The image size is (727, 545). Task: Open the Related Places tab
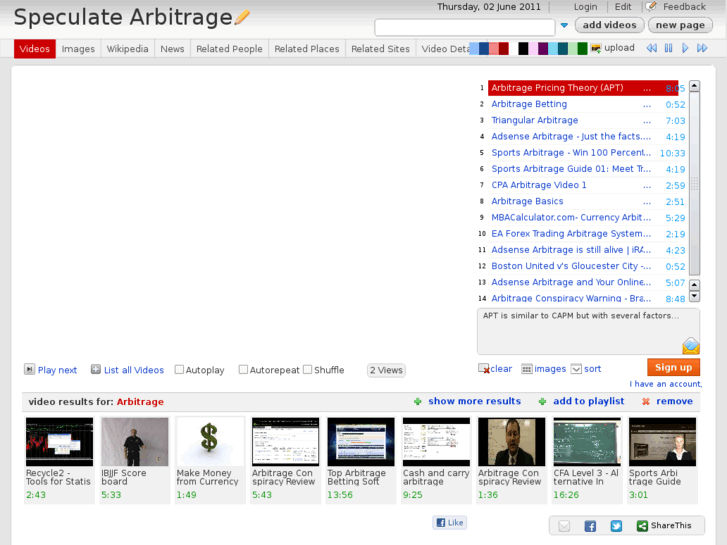[307, 49]
